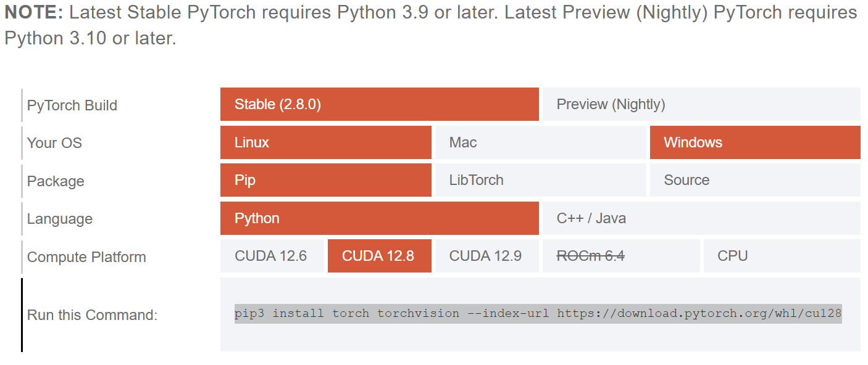The width and height of the screenshot is (868, 365).
Task: Choose CUDA 12.6 compute platform
Action: 272,256
